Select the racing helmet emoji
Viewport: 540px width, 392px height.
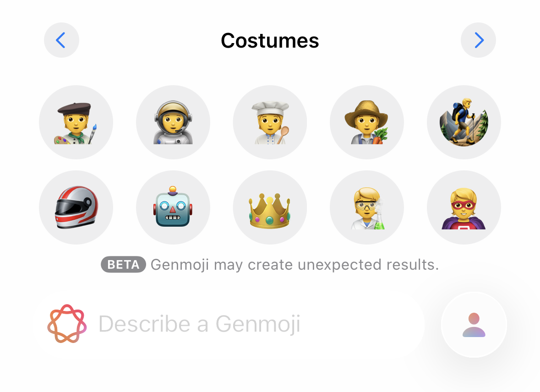[76, 207]
